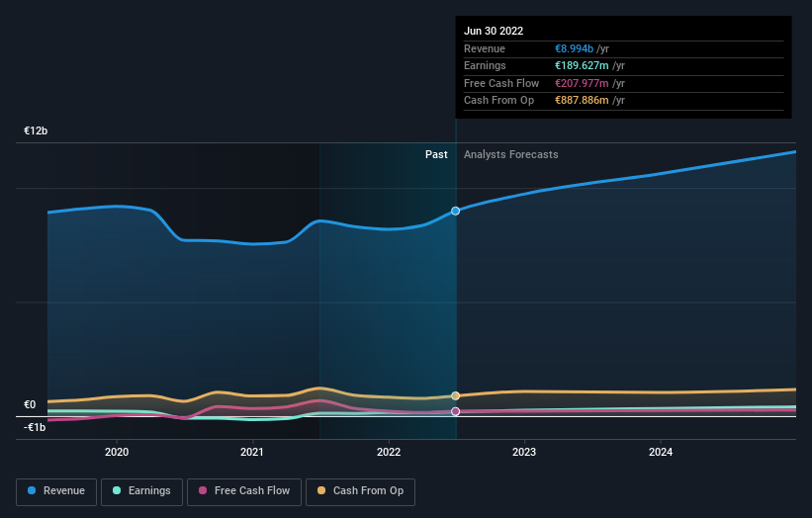Screen dimensions: 812x518
Task: Toggle the Earnings series legend button
Action: (141, 491)
